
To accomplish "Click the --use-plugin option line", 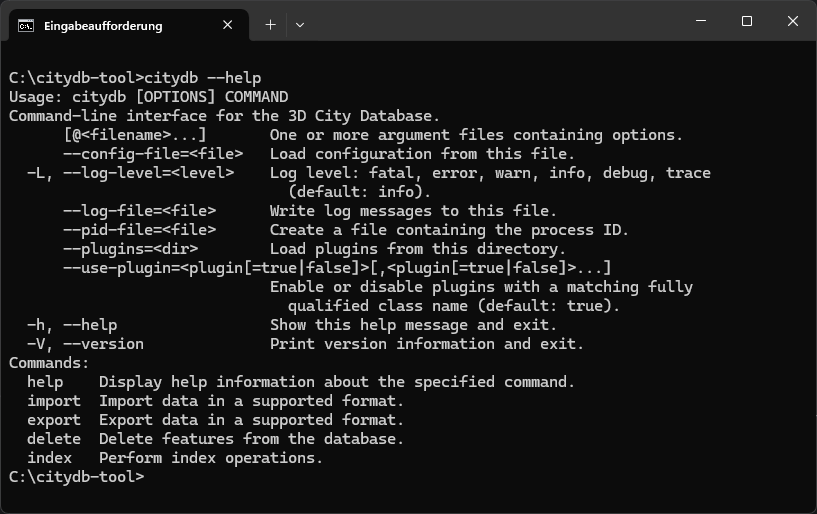I will click(x=337, y=268).
